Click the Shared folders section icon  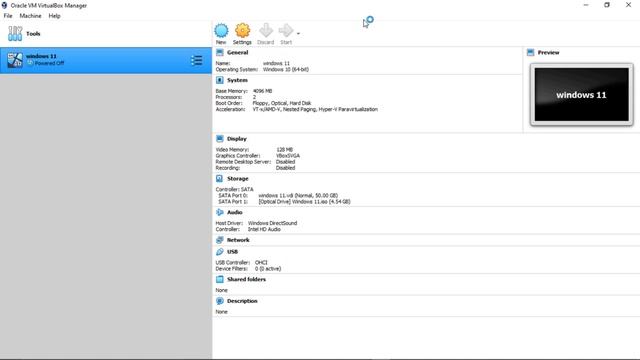220,279
